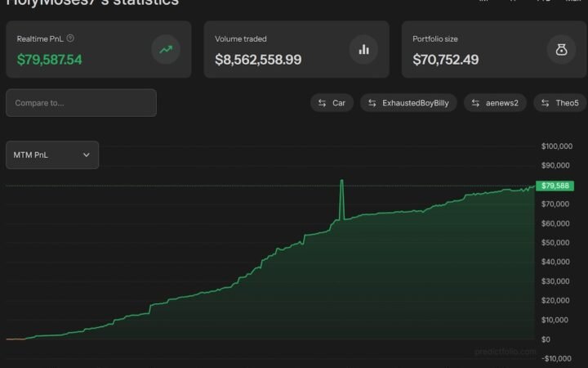Click the bar chart icon in Volume traded card
This screenshot has width=588, height=368.
363,50
